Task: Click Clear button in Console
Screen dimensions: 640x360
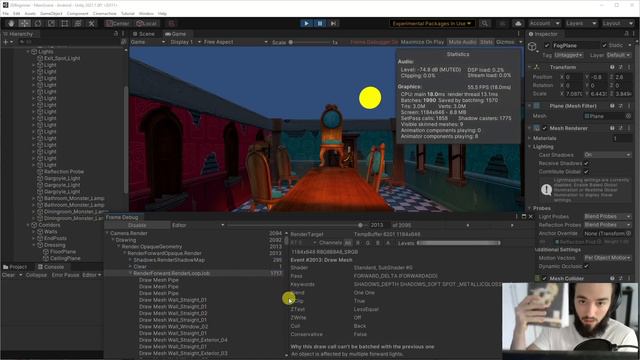Action: pos(8,275)
